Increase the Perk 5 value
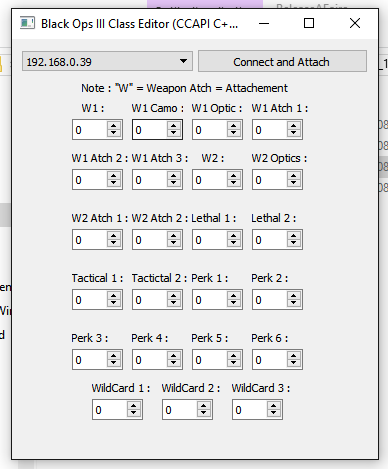388x469 pixels. [234, 356]
